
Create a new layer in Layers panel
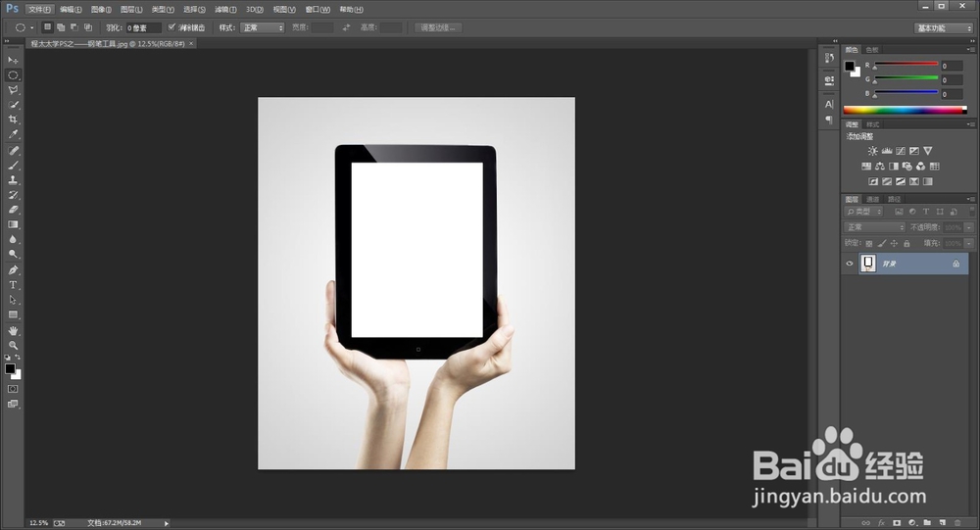click(x=943, y=522)
